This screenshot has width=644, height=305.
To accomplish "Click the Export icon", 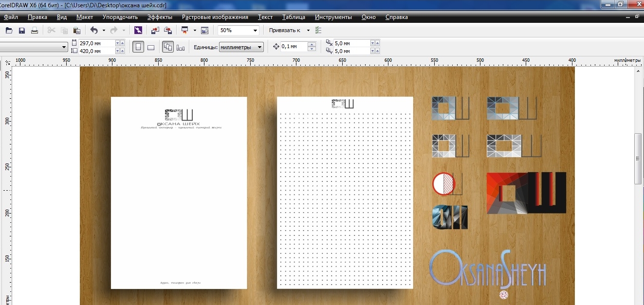I will click(x=168, y=30).
